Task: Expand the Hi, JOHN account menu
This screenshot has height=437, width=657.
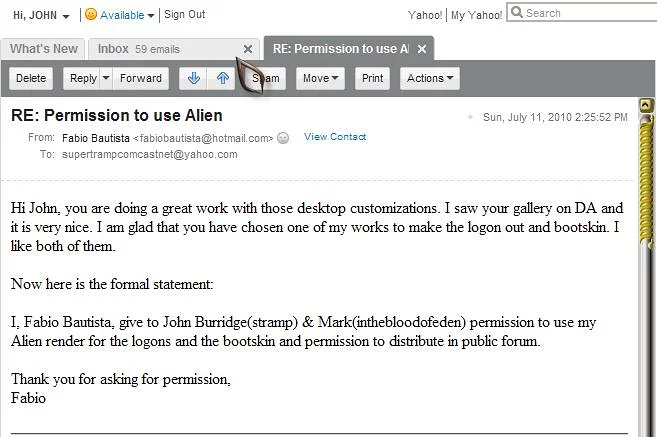Action: (x=66, y=16)
